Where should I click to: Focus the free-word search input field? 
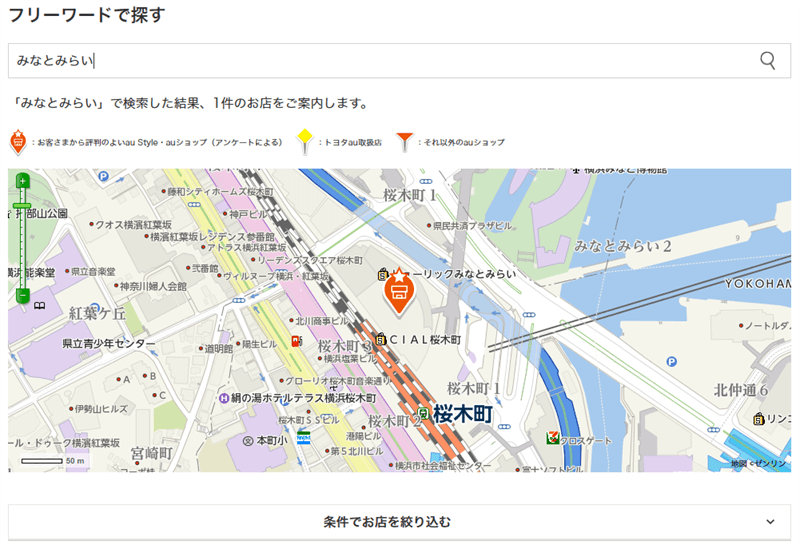[399, 61]
